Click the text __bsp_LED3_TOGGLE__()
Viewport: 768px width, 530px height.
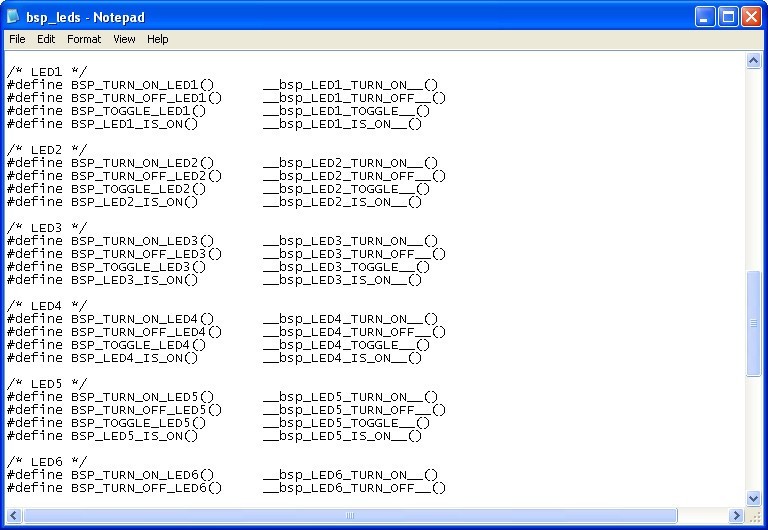point(346,266)
